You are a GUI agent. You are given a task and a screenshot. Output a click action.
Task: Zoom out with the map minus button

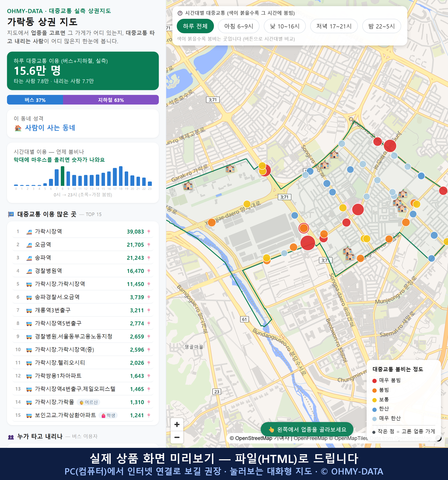pos(177,437)
